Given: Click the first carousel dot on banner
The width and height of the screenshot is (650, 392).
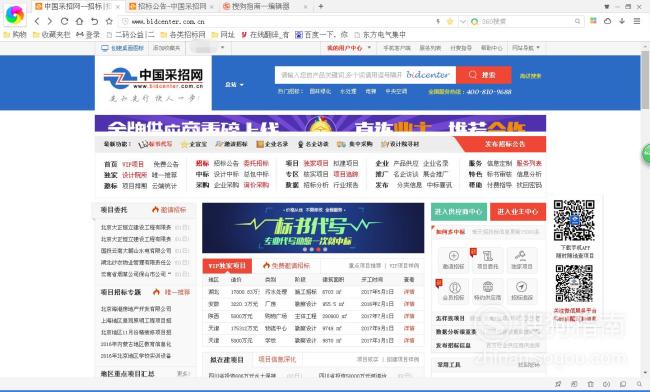Looking at the screenshot, I should click(x=305, y=249).
